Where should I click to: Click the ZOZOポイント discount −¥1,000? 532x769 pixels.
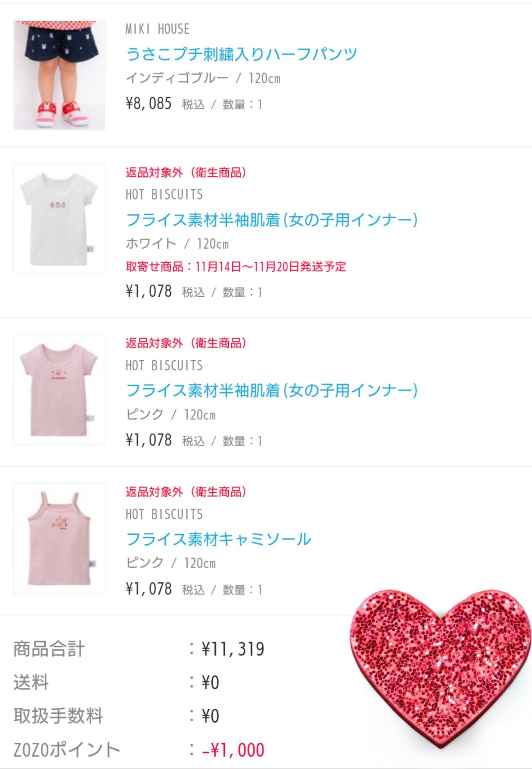233,750
